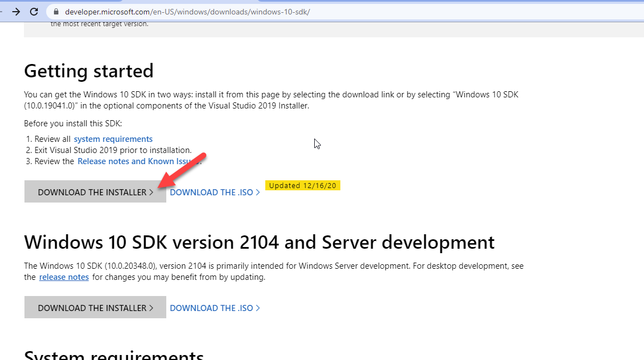Focus the address bar URL

click(187, 12)
